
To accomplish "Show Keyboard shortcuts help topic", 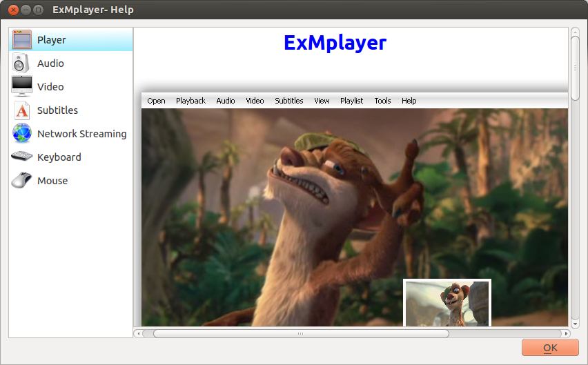I will point(71,157).
